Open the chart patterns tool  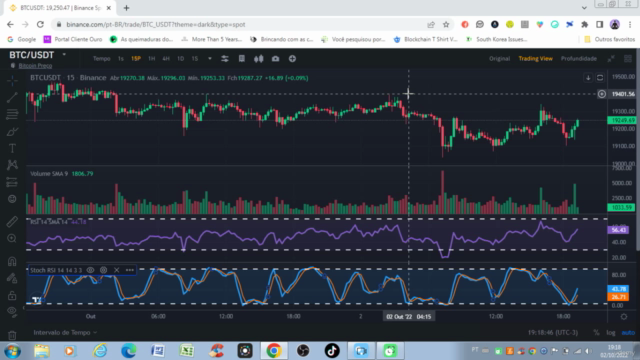click(x=12, y=165)
